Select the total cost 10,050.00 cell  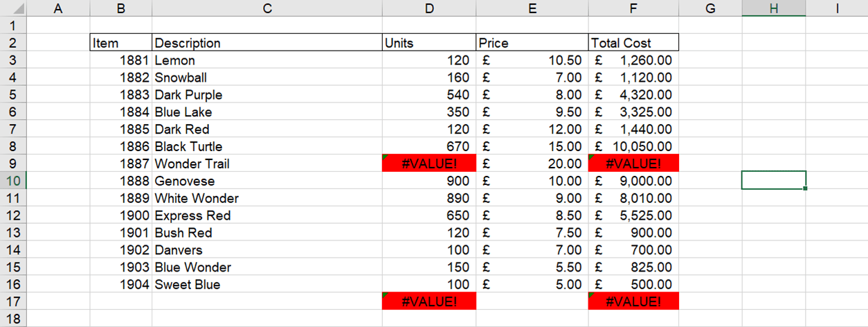pos(633,146)
